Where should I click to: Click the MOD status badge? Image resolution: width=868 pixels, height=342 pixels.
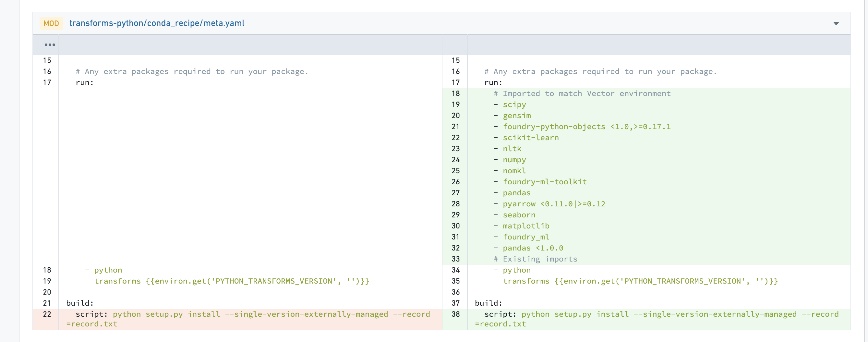(x=51, y=23)
